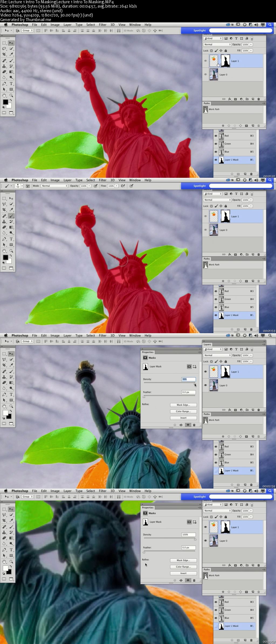Screen dimensions: 276x644
Task: Click Invert in the Density 100% Properties panel
Action: point(183,573)
